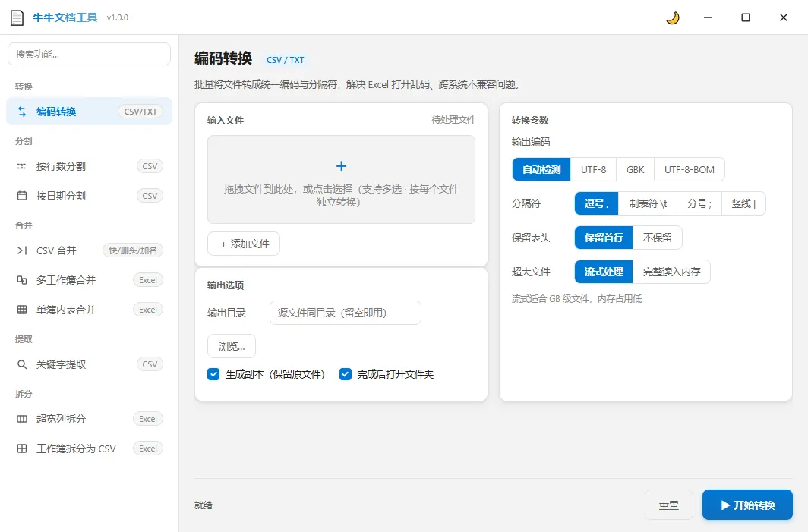The height and width of the screenshot is (532, 808).
Task: Click the CSV 合并 merge icon
Action: point(21,250)
